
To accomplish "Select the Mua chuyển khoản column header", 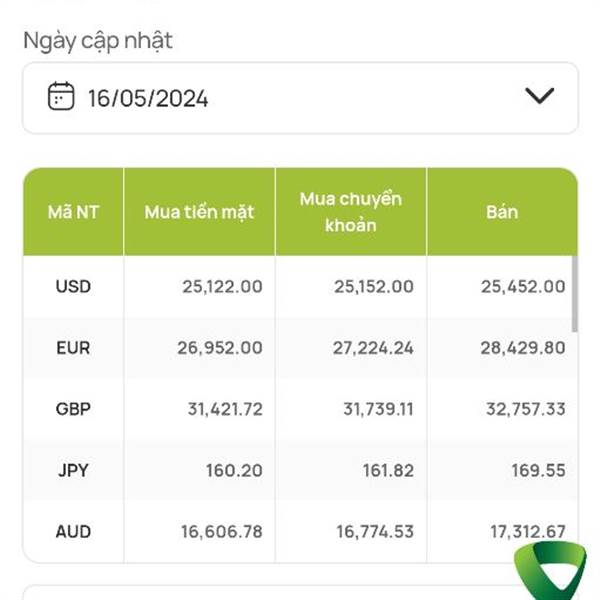I will pyautogui.click(x=351, y=212).
